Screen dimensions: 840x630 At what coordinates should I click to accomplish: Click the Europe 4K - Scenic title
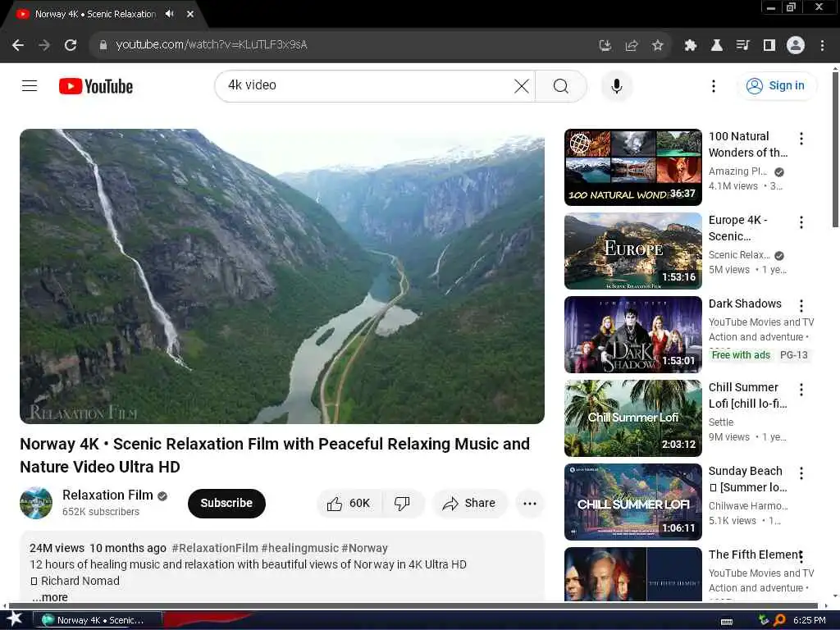[x=738, y=228]
